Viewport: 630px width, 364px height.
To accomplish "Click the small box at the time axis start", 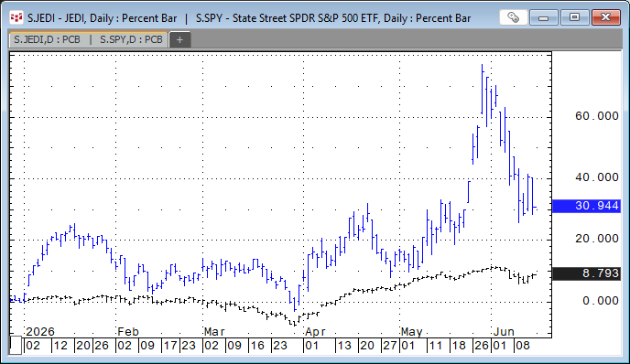I will pyautogui.click(x=16, y=345).
